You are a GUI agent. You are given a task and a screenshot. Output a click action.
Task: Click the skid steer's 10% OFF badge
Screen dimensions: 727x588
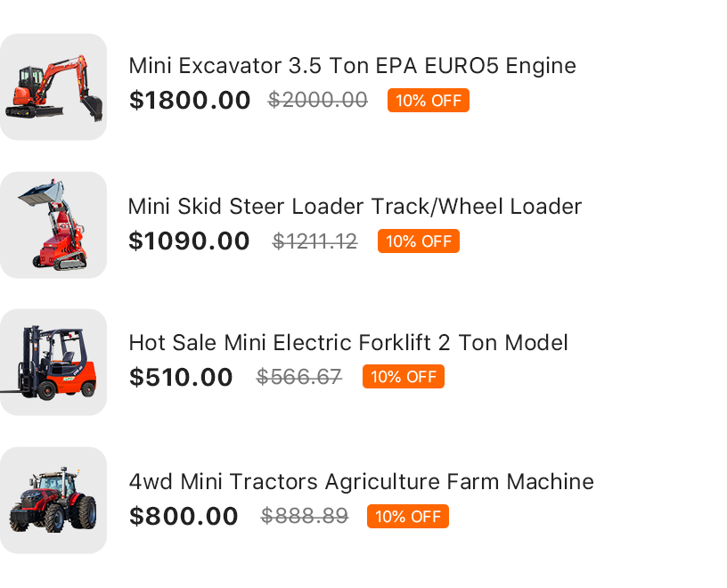[419, 241]
